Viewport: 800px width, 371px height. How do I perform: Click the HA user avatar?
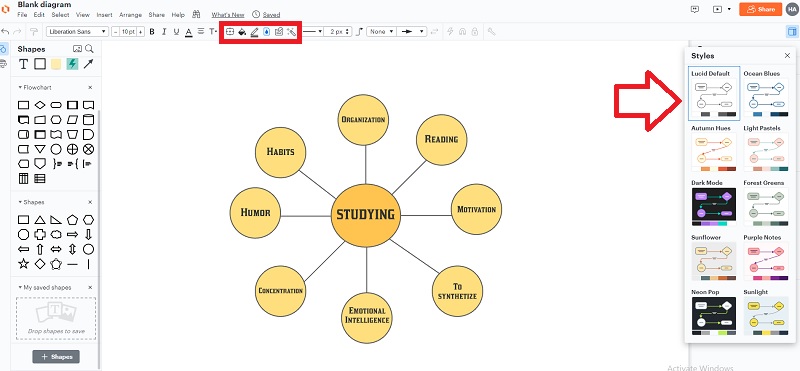click(x=791, y=9)
